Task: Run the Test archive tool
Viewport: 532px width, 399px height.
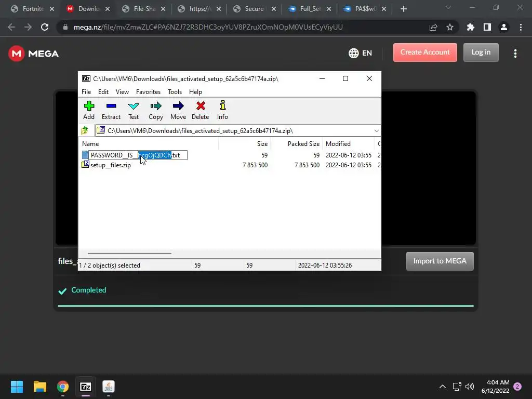Action: 134,106
